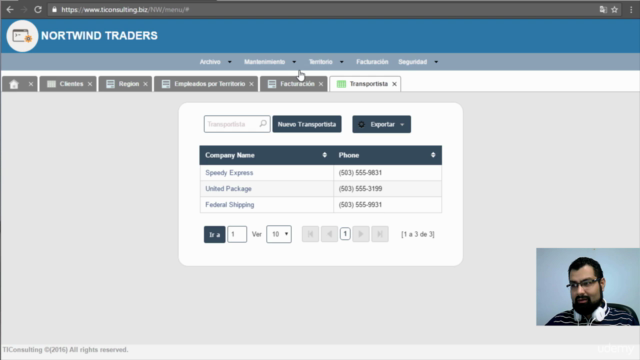Open the Ver rows-per-page dropdown showing 10
The image size is (640, 360).
pos(279,234)
